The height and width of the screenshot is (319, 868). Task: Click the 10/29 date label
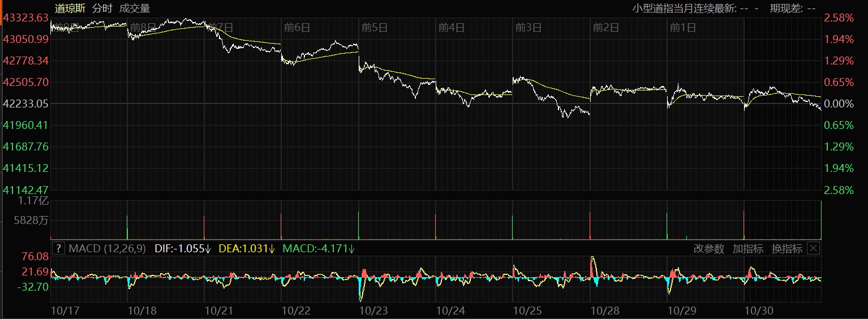click(681, 311)
